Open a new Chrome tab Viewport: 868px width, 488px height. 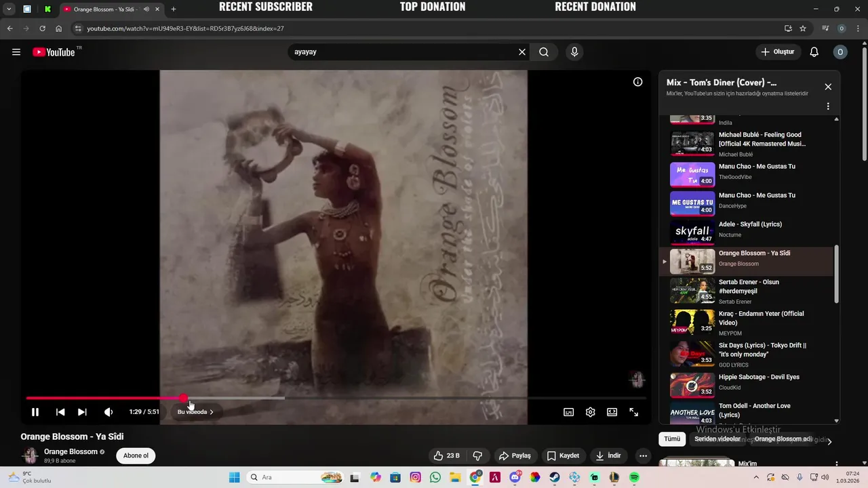[174, 9]
